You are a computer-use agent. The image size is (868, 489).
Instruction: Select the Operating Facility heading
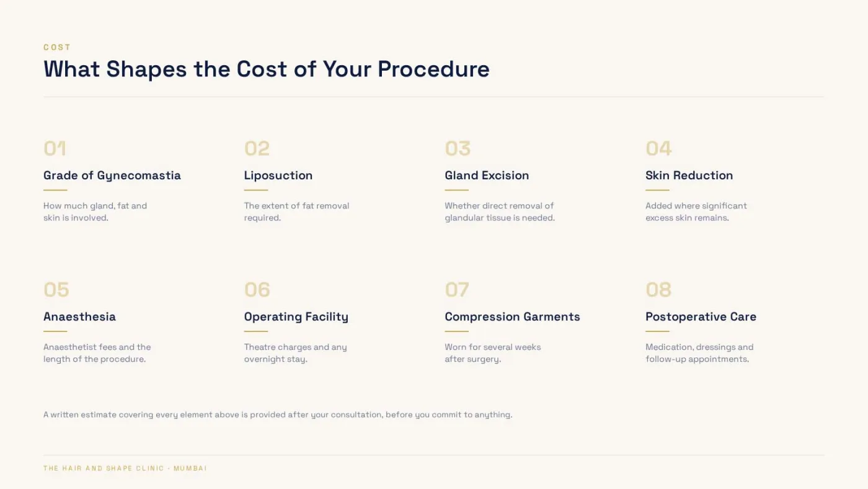296,317
